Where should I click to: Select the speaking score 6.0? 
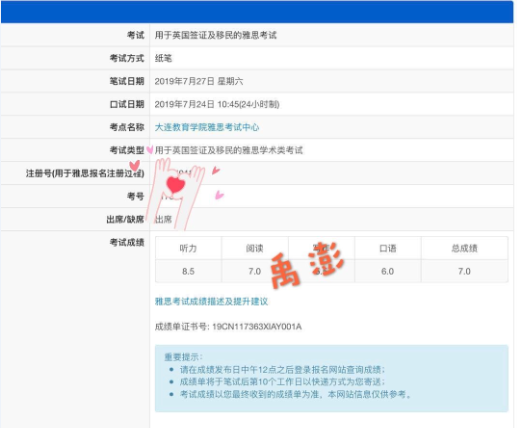point(388,271)
